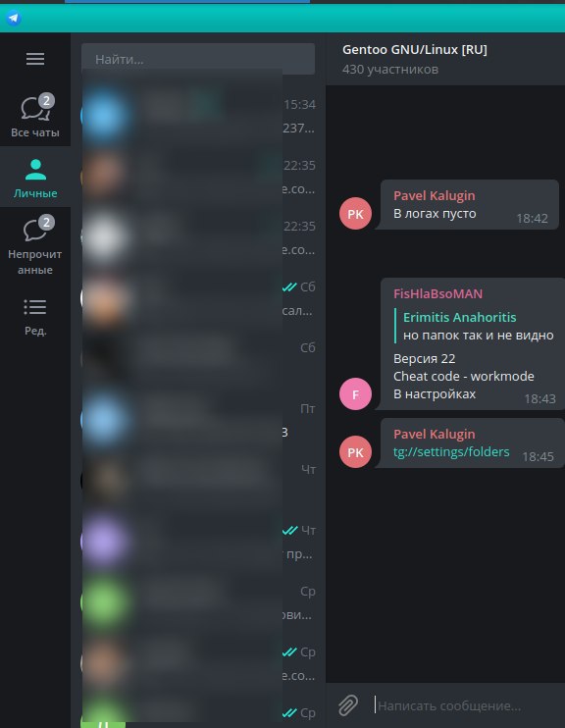Viewport: 565px width, 728px height.
Task: Click the Написать сообщение message field
Action: click(x=467, y=705)
